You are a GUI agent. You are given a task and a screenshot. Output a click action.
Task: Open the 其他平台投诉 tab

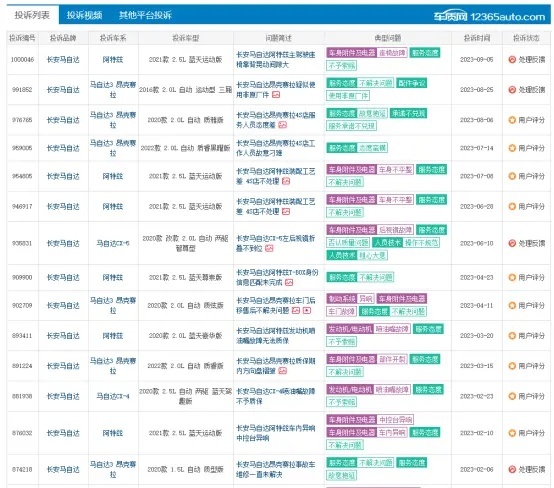(x=145, y=15)
